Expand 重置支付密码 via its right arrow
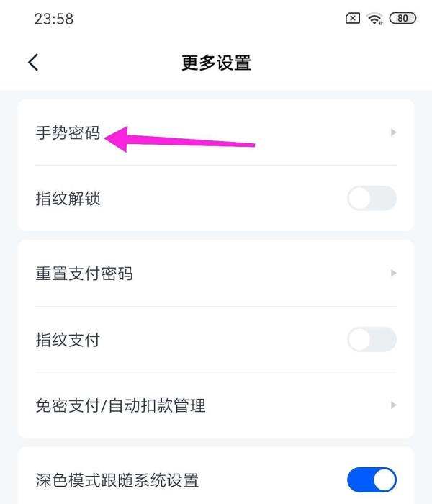This screenshot has height=504, width=432. coord(393,274)
